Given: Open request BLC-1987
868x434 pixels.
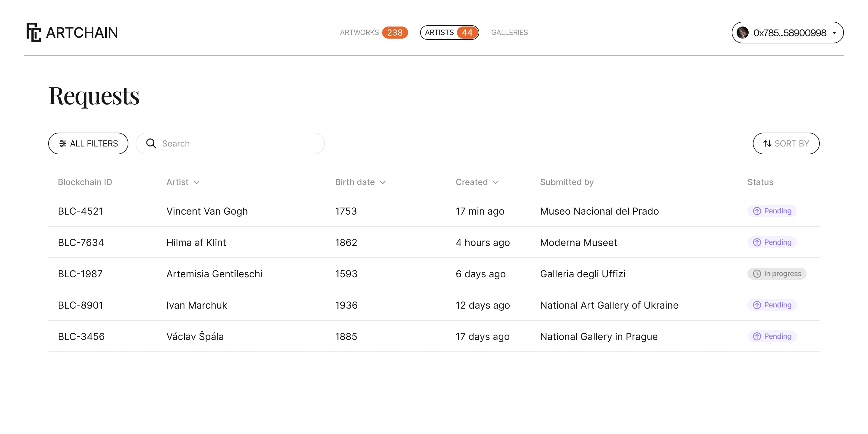Looking at the screenshot, I should (x=80, y=274).
